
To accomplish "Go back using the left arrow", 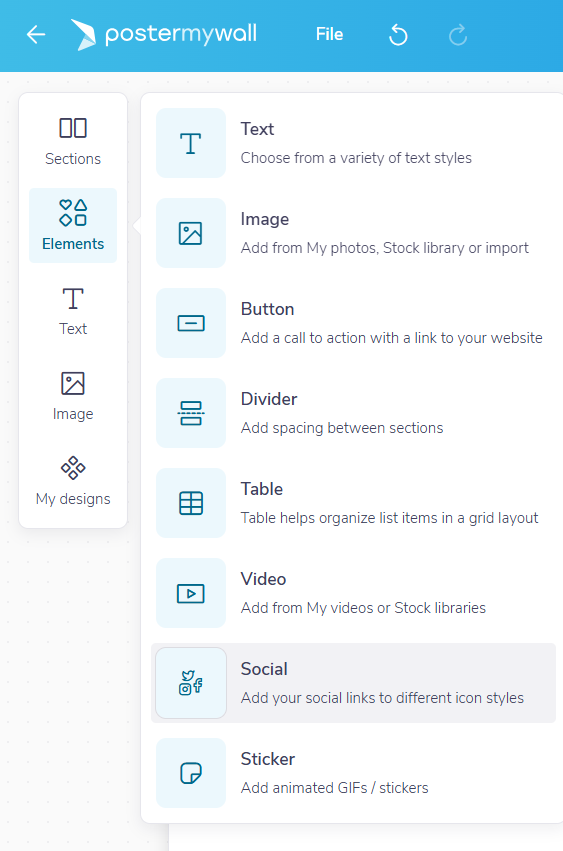I will pos(36,35).
